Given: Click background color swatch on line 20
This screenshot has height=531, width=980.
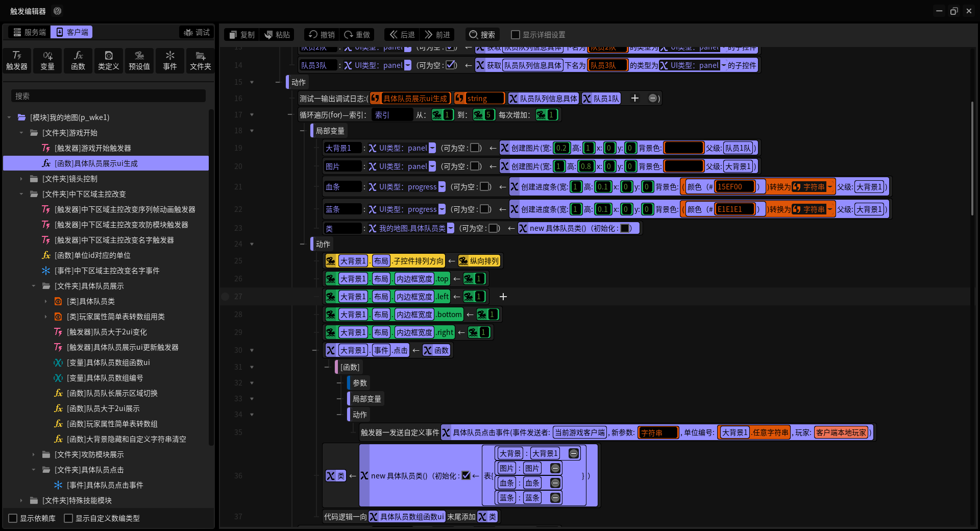Looking at the screenshot, I should tap(683, 166).
